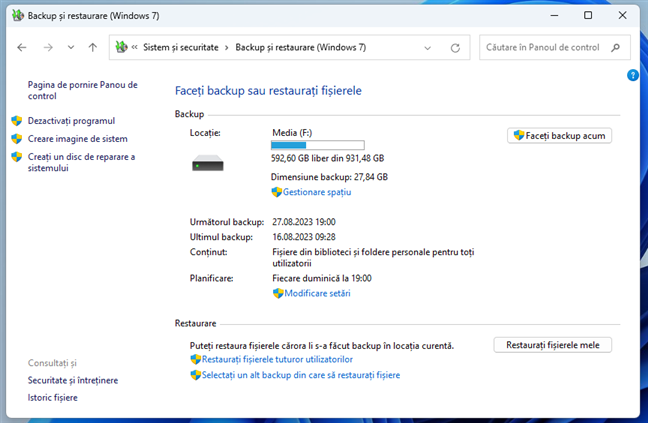Click the Media (F:) disk usage bar
The image size is (648, 423).
pyautogui.click(x=317, y=145)
